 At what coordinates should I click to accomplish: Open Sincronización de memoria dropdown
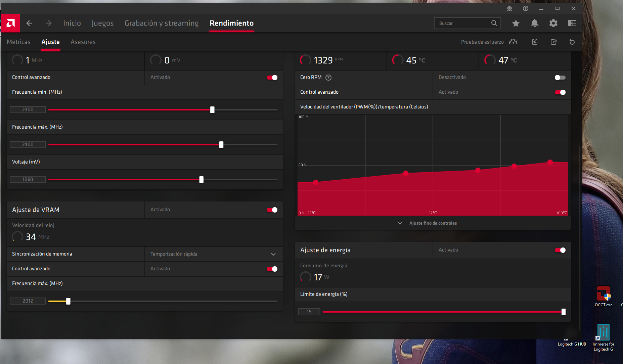(214, 254)
